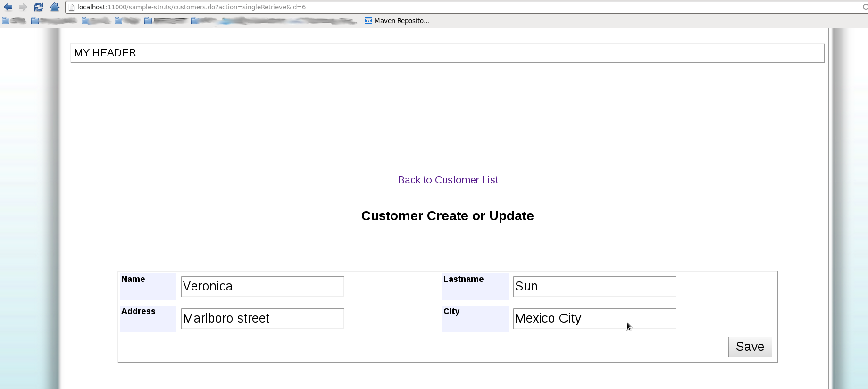Open the fourth bookmark folder from the left
The height and width of the screenshot is (389, 868).
(126, 21)
